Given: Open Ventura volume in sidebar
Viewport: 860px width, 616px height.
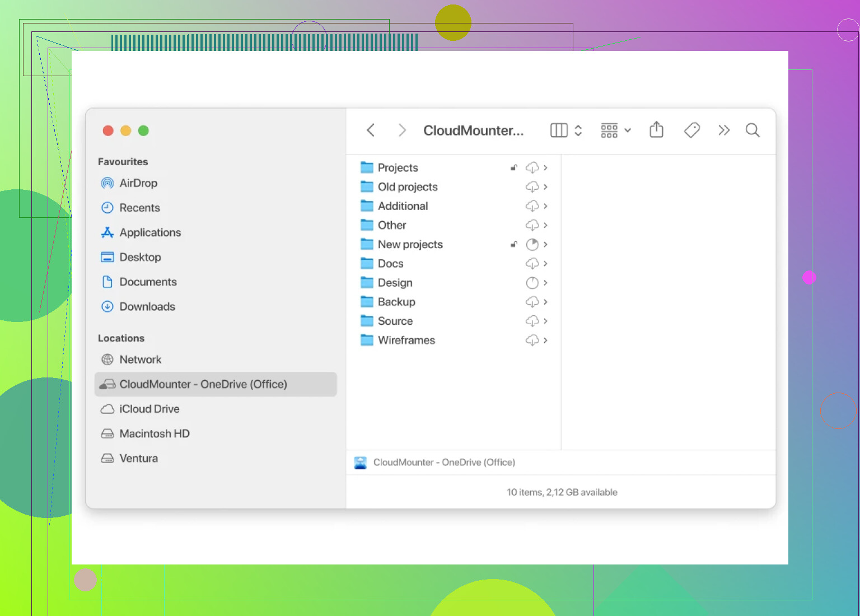Looking at the screenshot, I should [x=216, y=458].
